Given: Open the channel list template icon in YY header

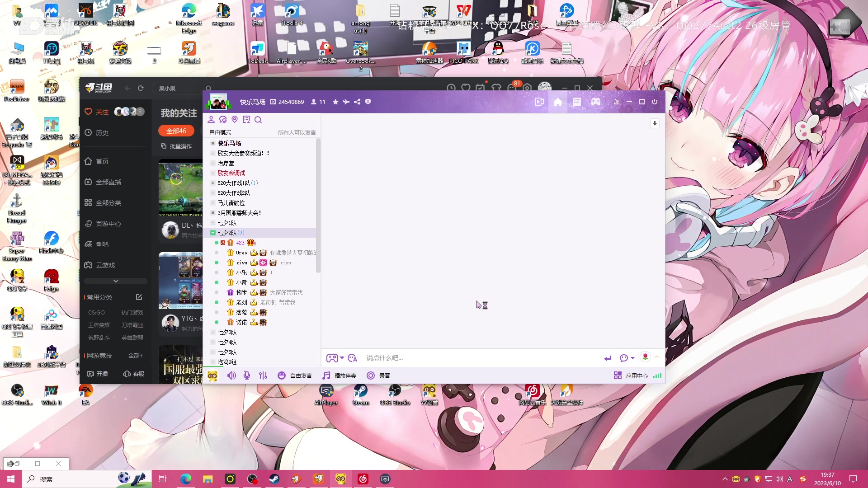Looking at the screenshot, I should click(577, 102).
